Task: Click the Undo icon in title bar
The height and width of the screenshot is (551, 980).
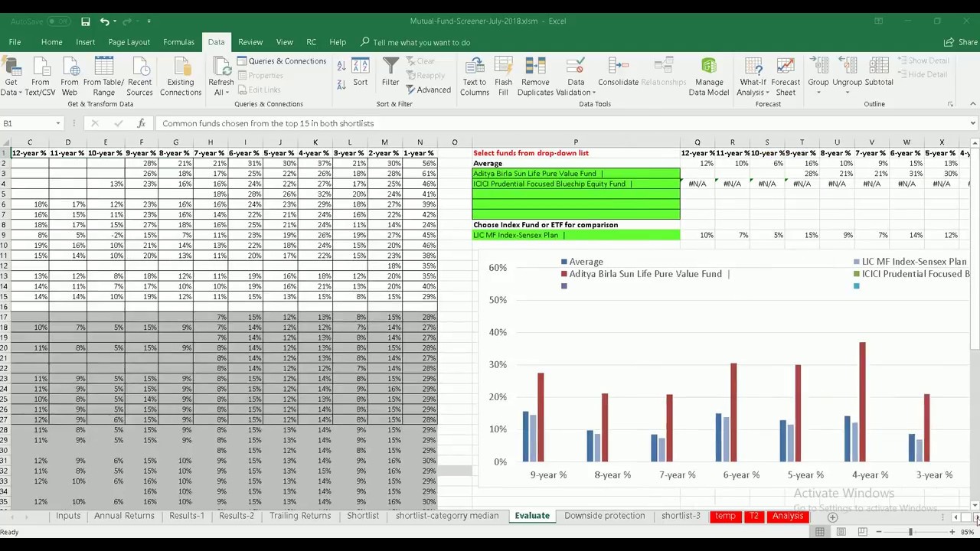Action: tap(105, 21)
